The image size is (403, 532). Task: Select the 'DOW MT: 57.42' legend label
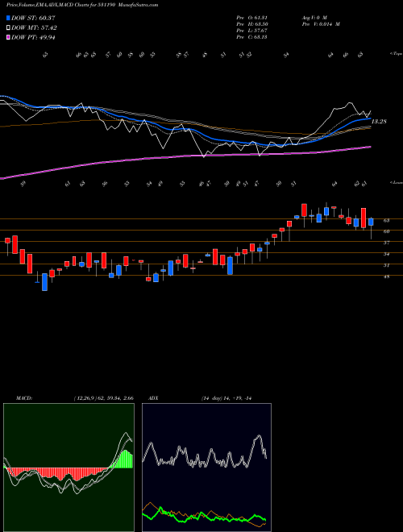[x=34, y=28]
